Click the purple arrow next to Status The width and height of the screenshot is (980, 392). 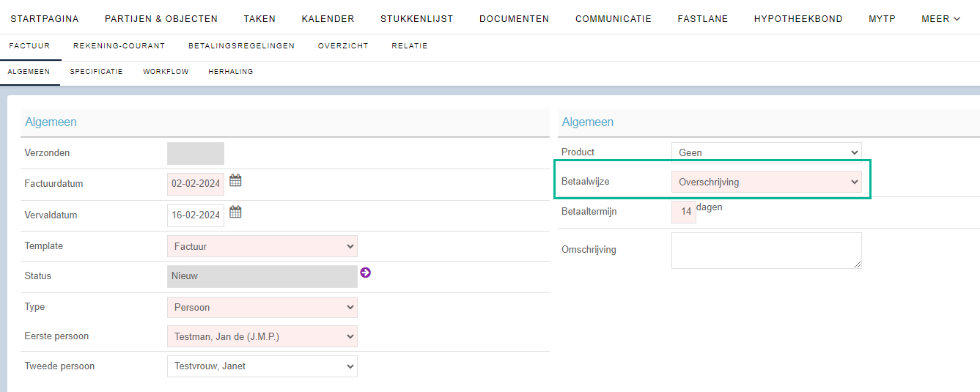[366, 273]
